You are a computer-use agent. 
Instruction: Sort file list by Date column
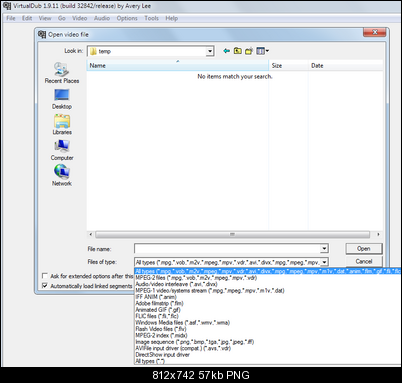[346, 65]
